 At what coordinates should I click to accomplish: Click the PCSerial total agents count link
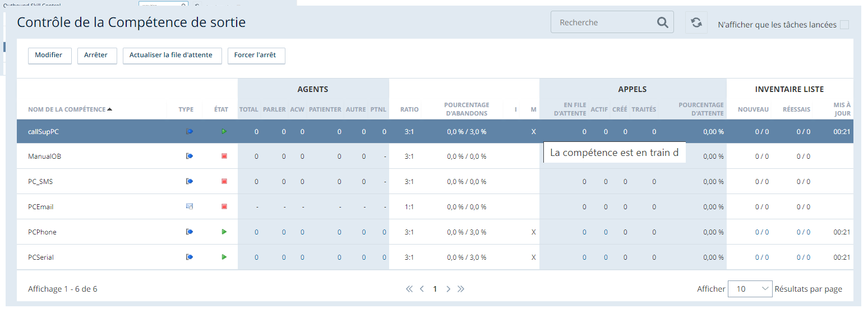(256, 257)
